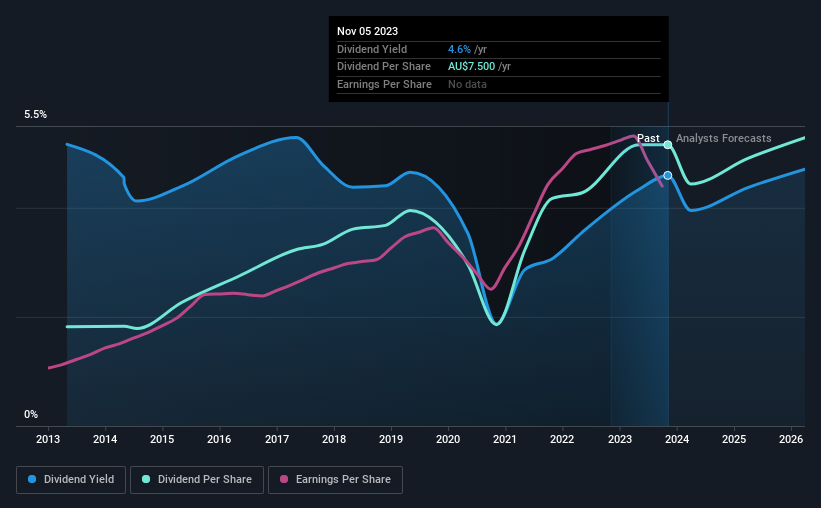Click the teal Dividend Per Share legend dot
This screenshot has width=821, height=508.
pyautogui.click(x=146, y=479)
